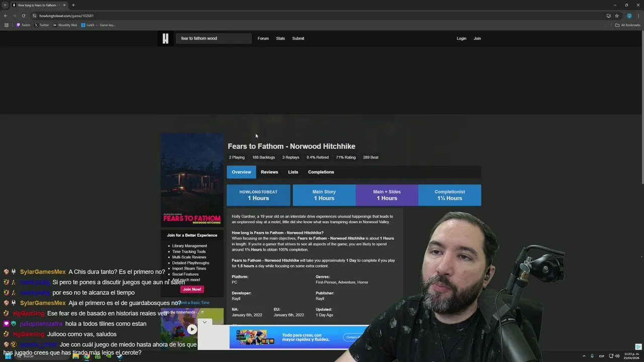Open the Wootility Web bookmark
Viewport: 644px width, 362px height.
click(x=65, y=25)
